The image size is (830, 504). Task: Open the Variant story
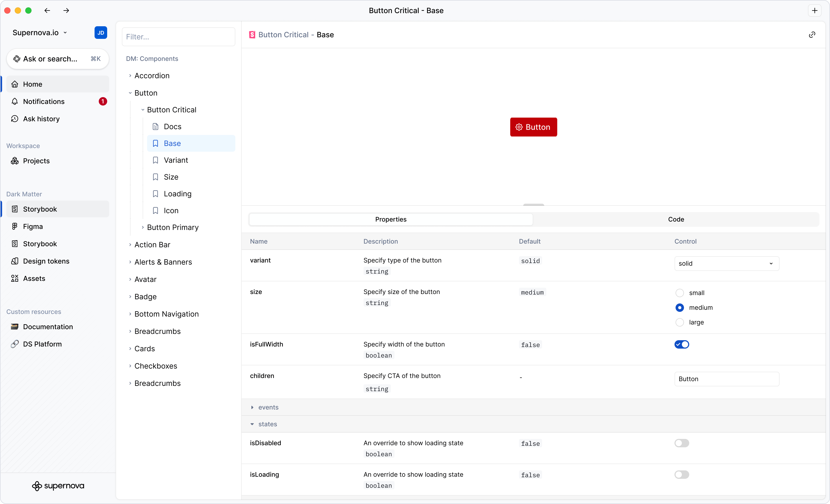[x=175, y=160]
